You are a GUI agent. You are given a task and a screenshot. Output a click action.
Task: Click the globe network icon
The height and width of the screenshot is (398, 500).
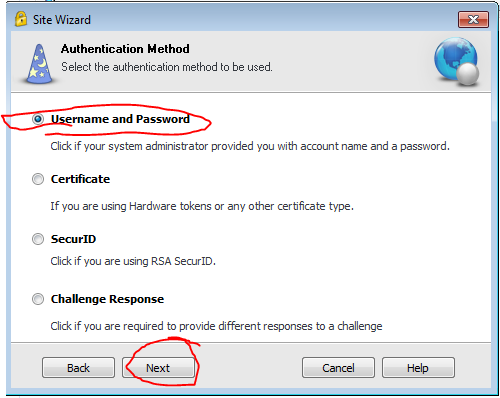pos(457,61)
